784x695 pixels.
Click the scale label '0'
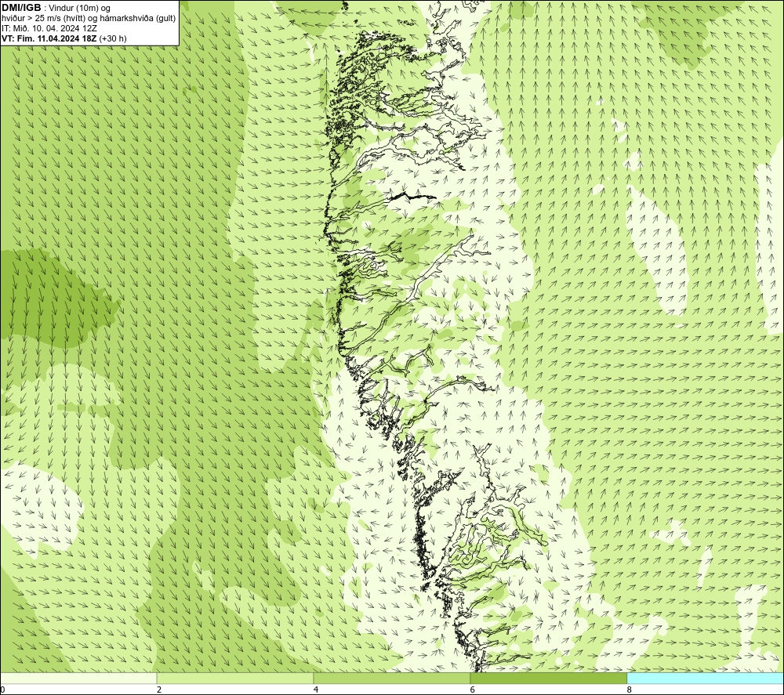point(2,690)
